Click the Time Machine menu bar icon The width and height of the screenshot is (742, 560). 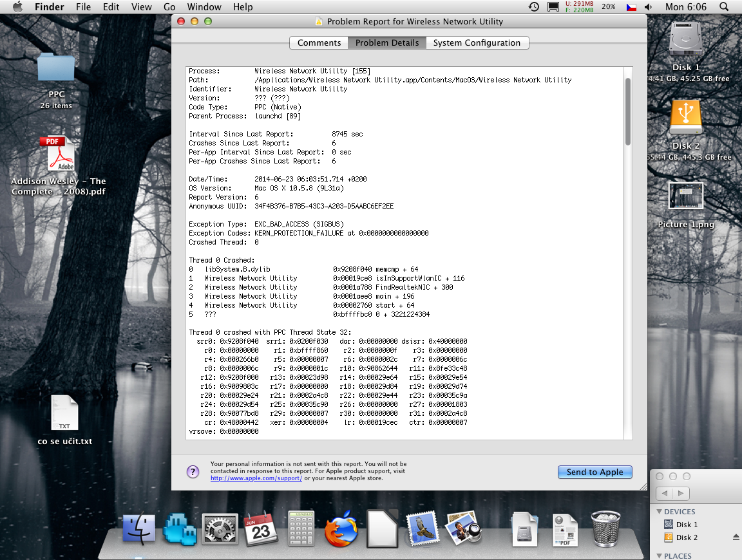pos(534,6)
